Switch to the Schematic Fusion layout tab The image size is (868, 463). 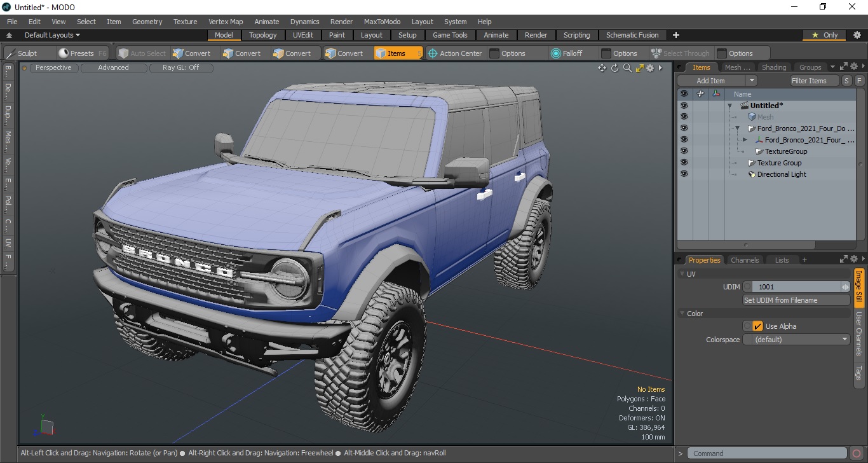point(632,35)
